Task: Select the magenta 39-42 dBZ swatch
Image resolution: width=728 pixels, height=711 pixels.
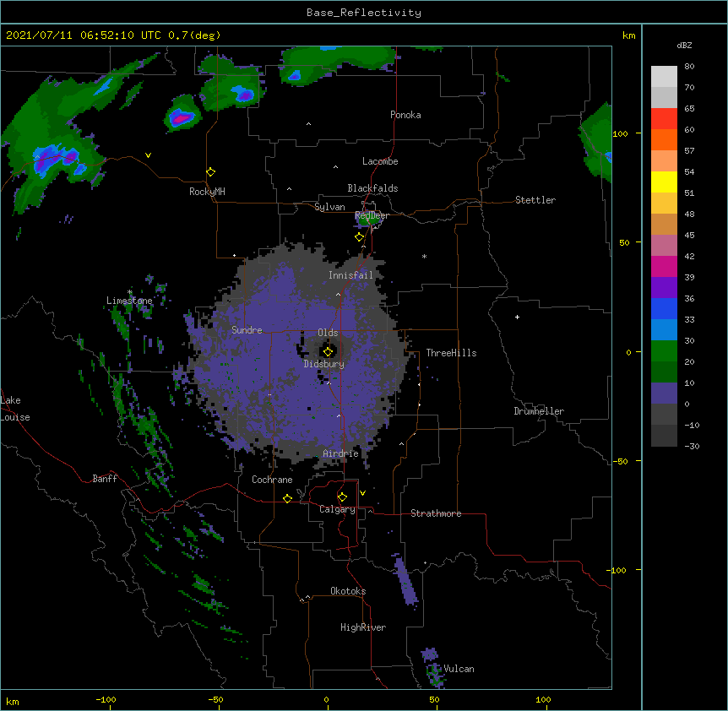Action: pos(664,266)
